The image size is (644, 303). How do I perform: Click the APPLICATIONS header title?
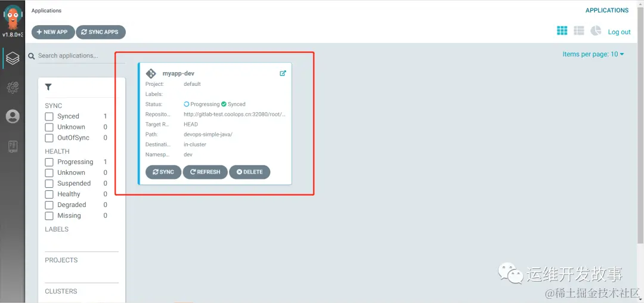pos(607,10)
